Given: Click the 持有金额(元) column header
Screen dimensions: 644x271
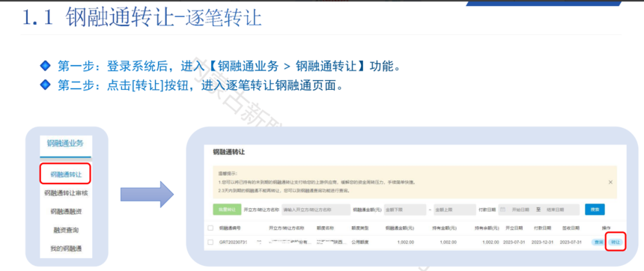Looking at the screenshot, I should point(445,228).
